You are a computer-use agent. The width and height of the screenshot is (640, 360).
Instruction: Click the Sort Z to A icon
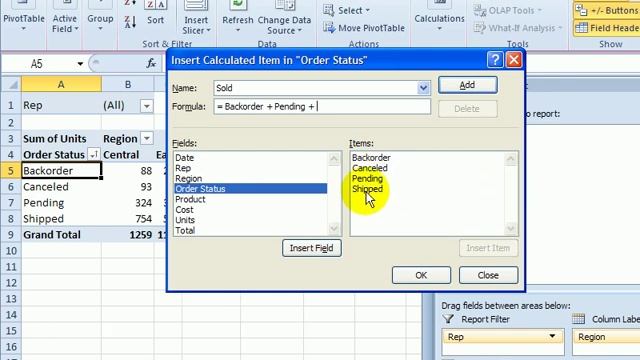130,21
